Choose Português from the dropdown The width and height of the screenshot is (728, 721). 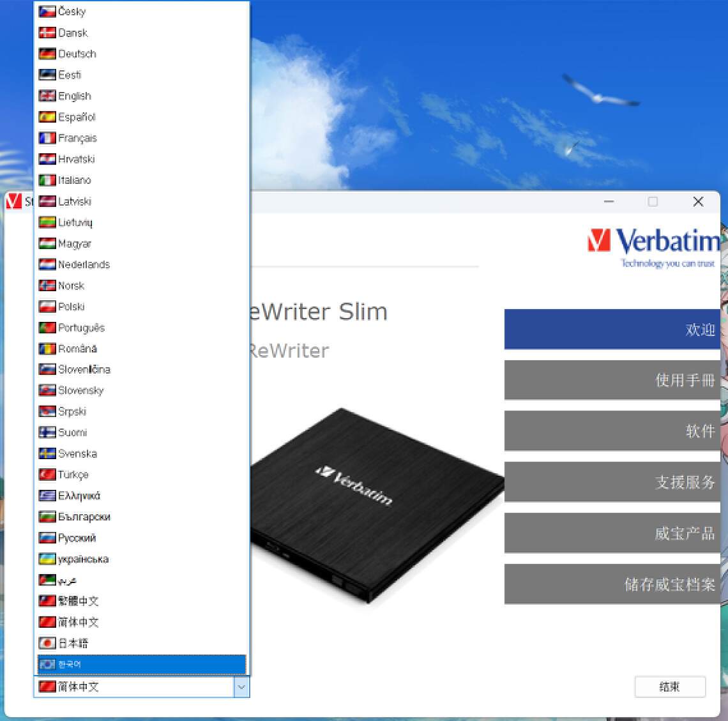click(142, 328)
